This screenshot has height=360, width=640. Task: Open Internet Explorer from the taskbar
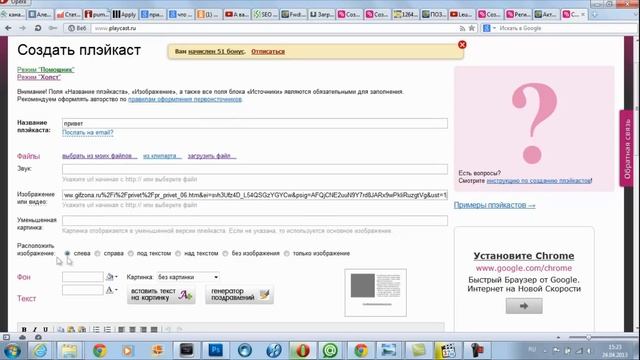40,351
